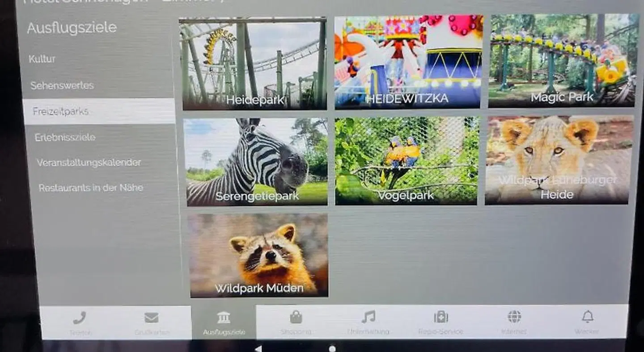644x352 pixels.
Task: Open the Wildpark Lüneburger Heide tile
Action: click(559, 160)
